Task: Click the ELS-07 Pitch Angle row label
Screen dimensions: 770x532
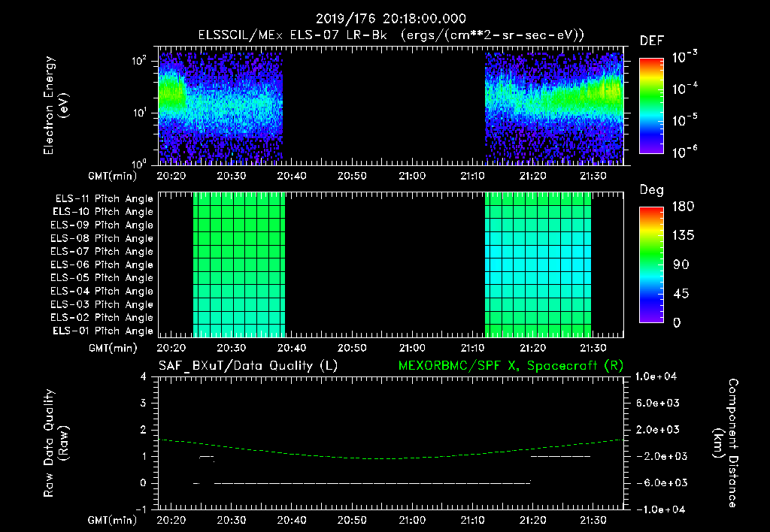Action: [x=102, y=251]
